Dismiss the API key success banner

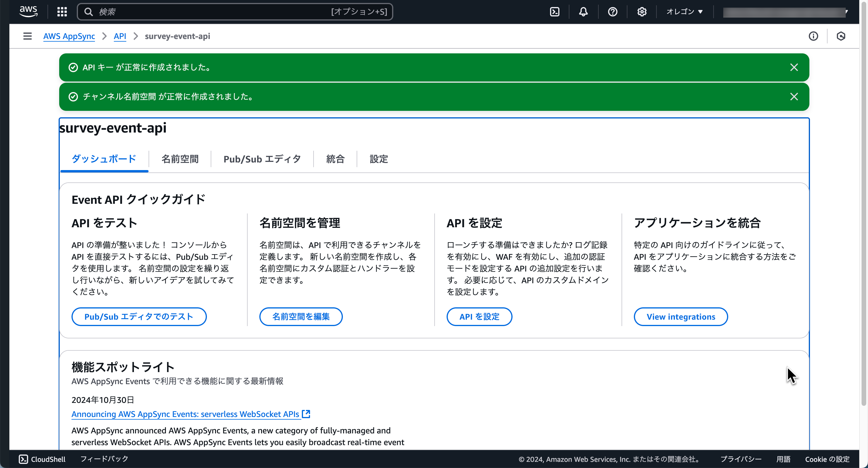[x=794, y=67]
